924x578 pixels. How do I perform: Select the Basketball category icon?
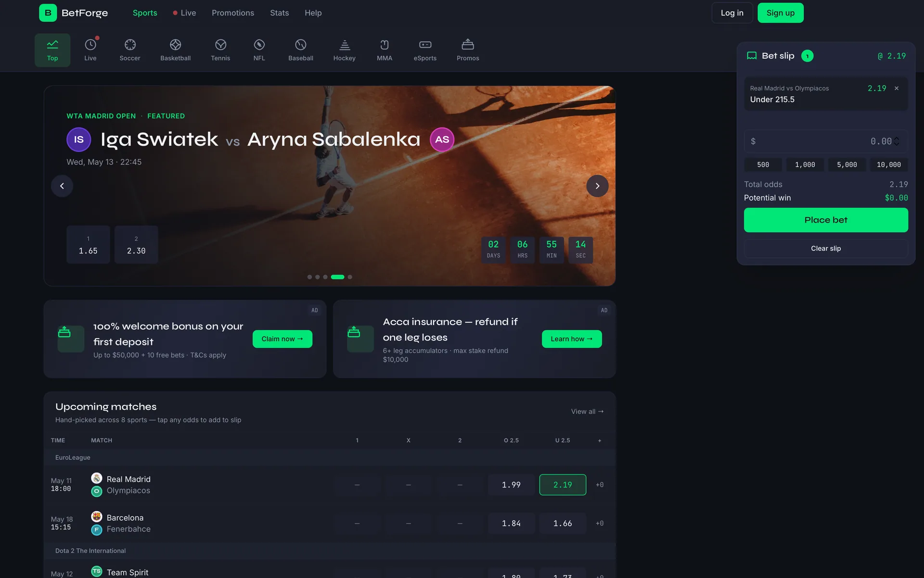point(176,45)
